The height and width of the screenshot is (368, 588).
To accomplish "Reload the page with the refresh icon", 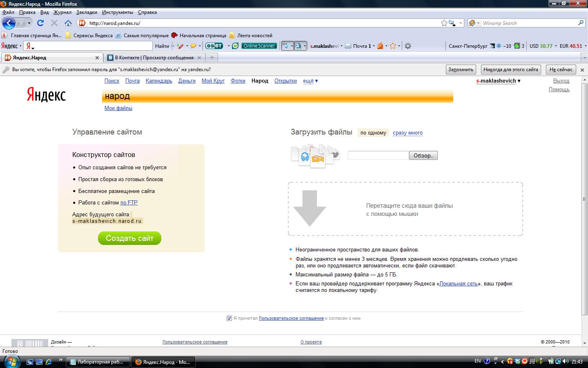I will pos(40,23).
